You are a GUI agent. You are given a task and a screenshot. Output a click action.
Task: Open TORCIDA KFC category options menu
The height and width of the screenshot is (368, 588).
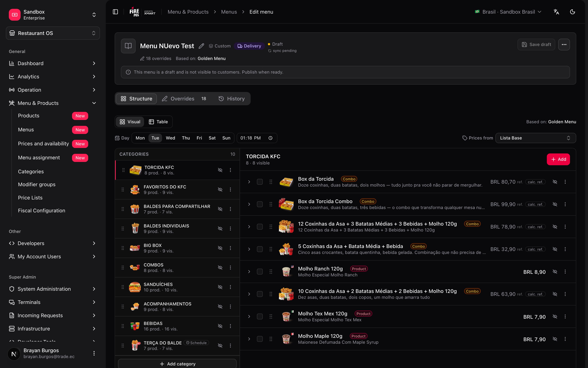(230, 170)
